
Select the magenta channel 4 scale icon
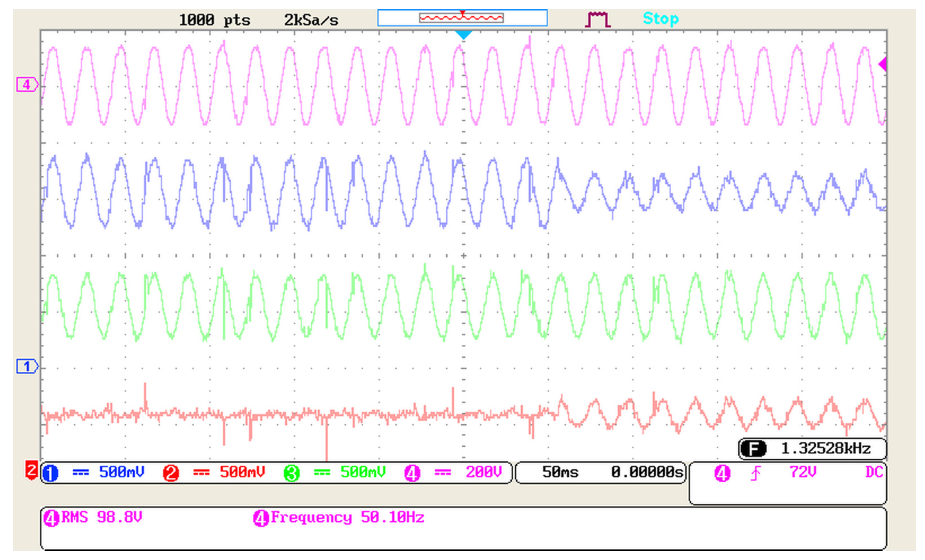click(x=412, y=473)
